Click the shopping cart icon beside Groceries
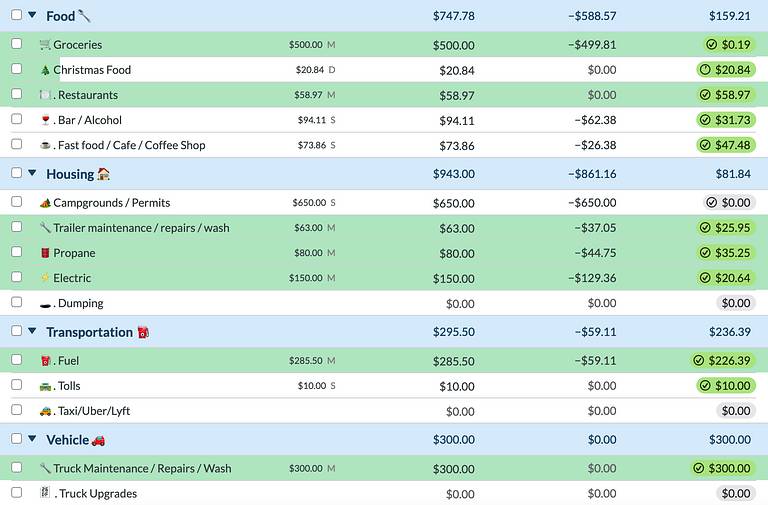The image size is (768, 505). (x=45, y=45)
